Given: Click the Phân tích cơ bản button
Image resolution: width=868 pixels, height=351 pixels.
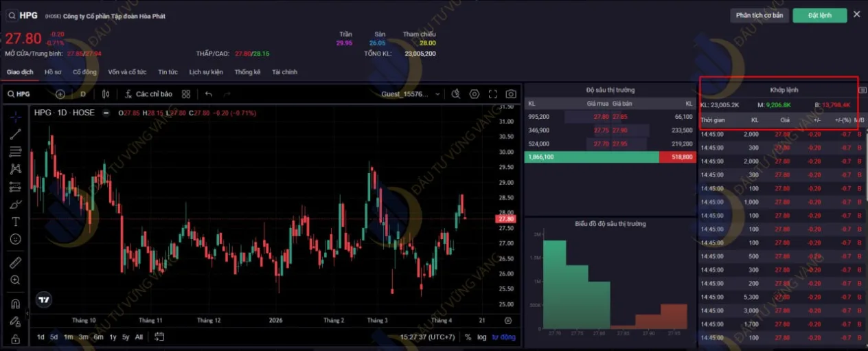Looking at the screenshot, I should [x=759, y=15].
